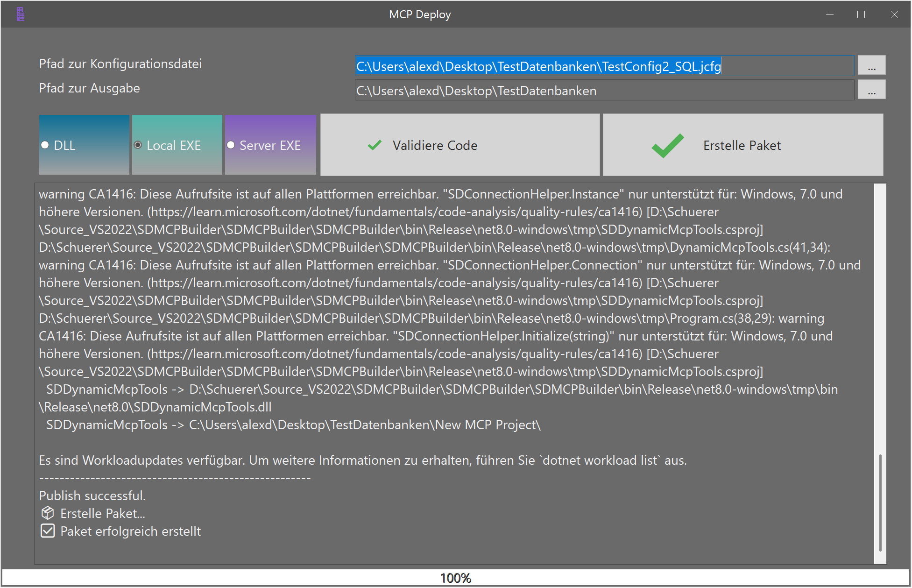Click Publish successful. line in log
The height and width of the screenshot is (588, 912).
click(92, 496)
